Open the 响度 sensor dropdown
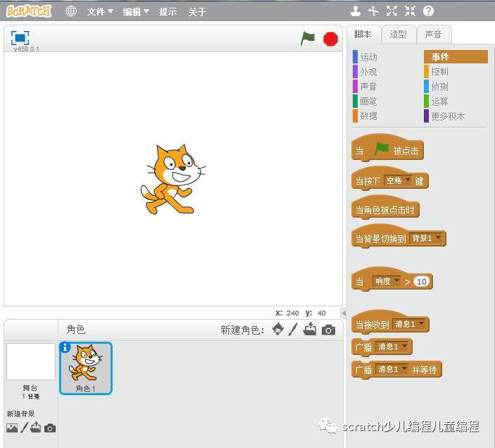 [x=387, y=281]
